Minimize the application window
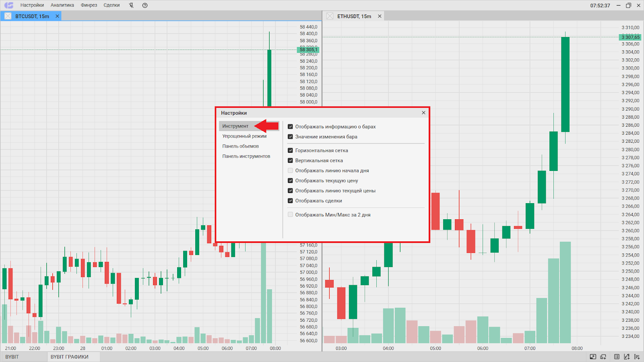The width and height of the screenshot is (644, 362). tap(619, 5)
